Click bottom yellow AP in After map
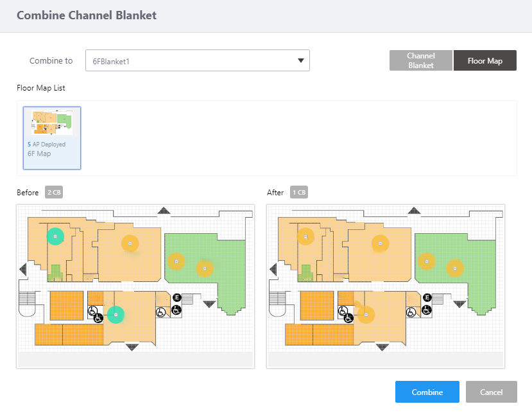 [x=366, y=314]
